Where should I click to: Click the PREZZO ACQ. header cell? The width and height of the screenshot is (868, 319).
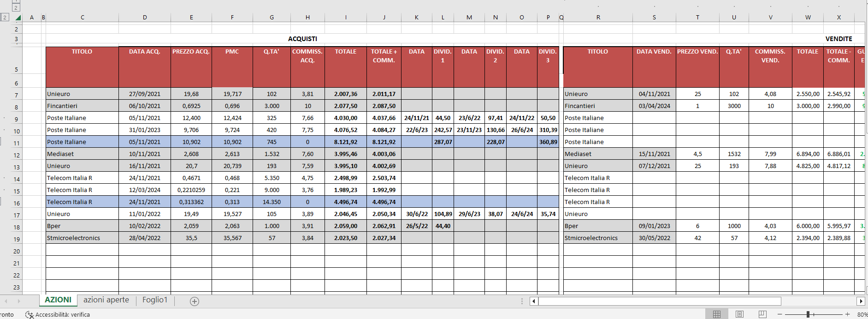(x=191, y=67)
